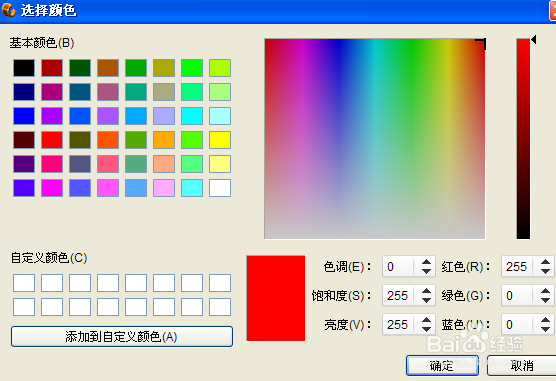Decrease the 绿色(G) green value
This screenshot has width=556, height=381.
[546, 300]
